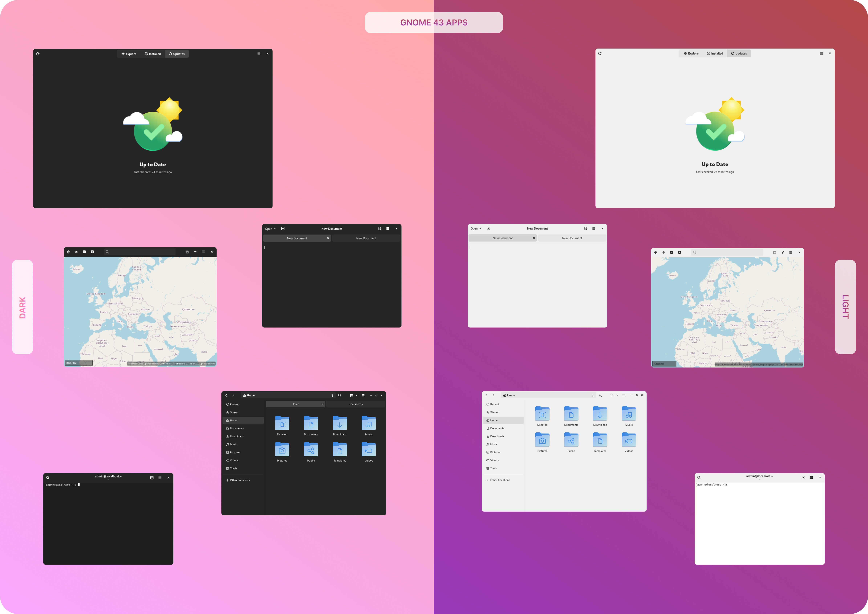Click Other Locations in dark Files sidebar
The image size is (868, 614).
coord(240,480)
